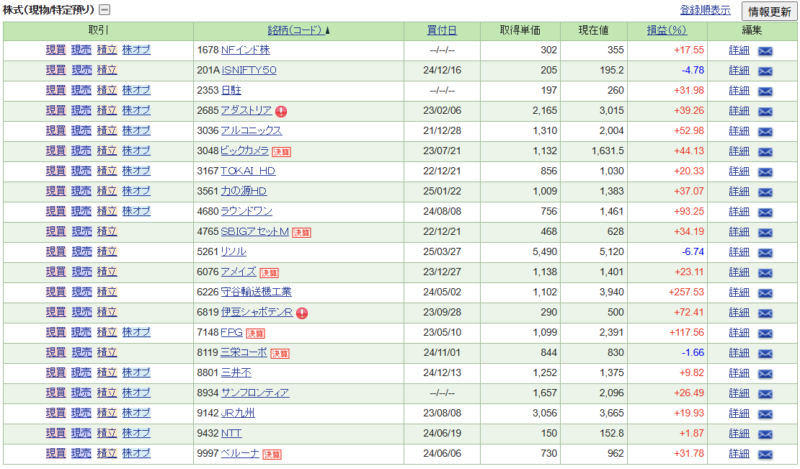Screen dimensions: 800x469
Task: Open 詳細 for NTT row
Action: [x=739, y=433]
